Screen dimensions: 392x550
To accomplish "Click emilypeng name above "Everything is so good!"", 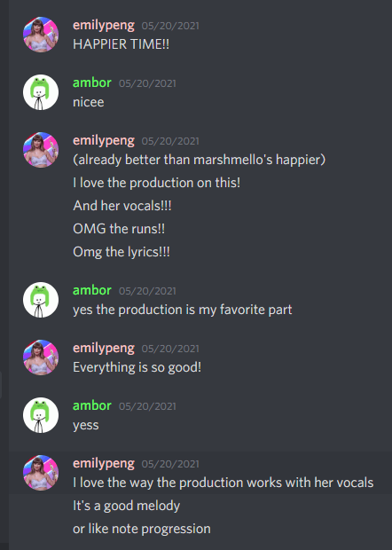I will [104, 349].
